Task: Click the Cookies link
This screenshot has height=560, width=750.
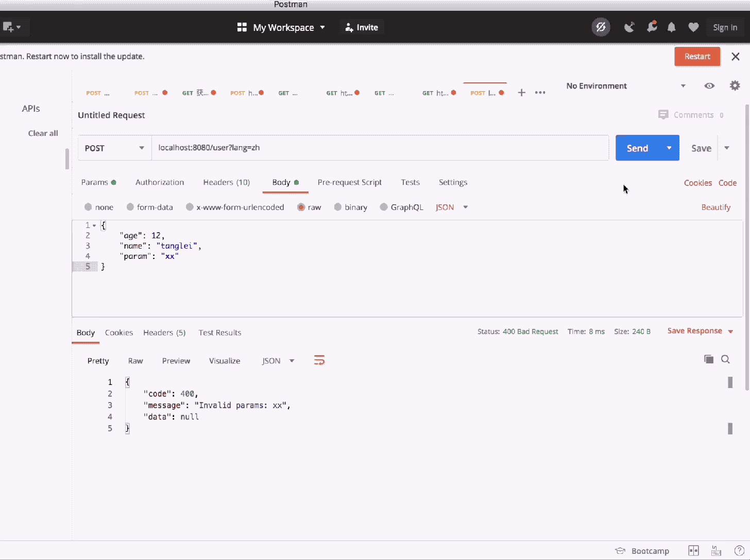Action: pos(697,183)
